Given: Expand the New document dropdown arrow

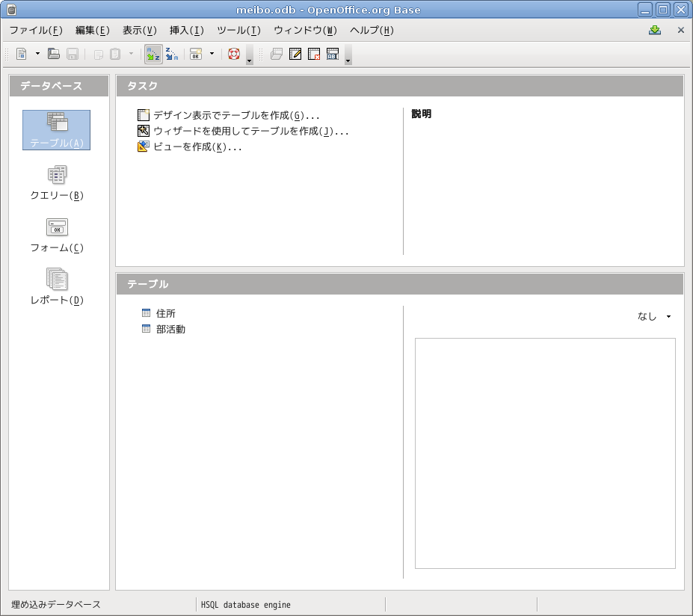Looking at the screenshot, I should click(37, 54).
